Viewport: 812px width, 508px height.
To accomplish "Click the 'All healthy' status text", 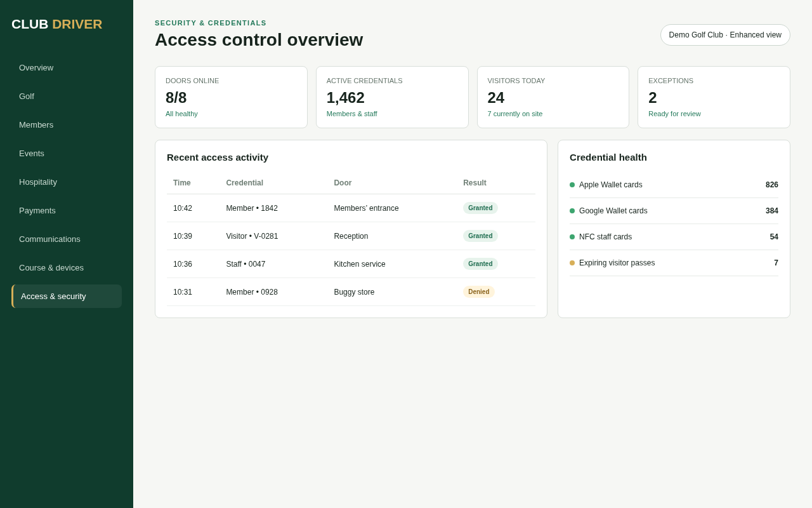I will (x=181, y=114).
